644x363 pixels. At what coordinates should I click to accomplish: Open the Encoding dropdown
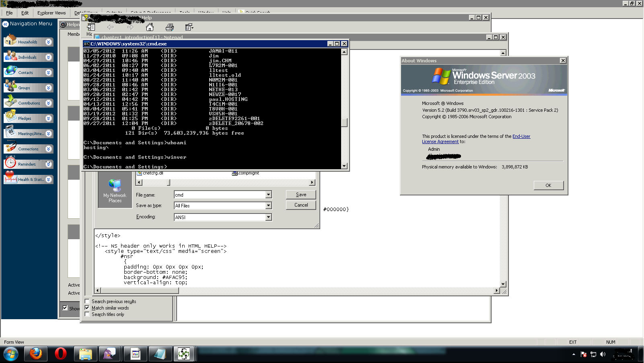pos(268,217)
